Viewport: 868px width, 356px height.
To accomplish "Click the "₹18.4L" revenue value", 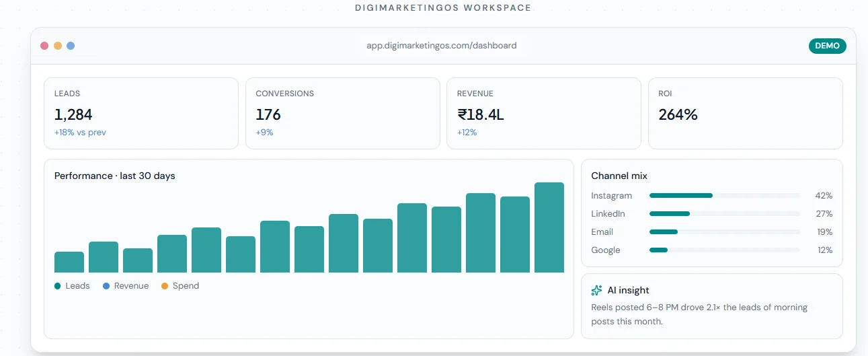I will tap(481, 115).
